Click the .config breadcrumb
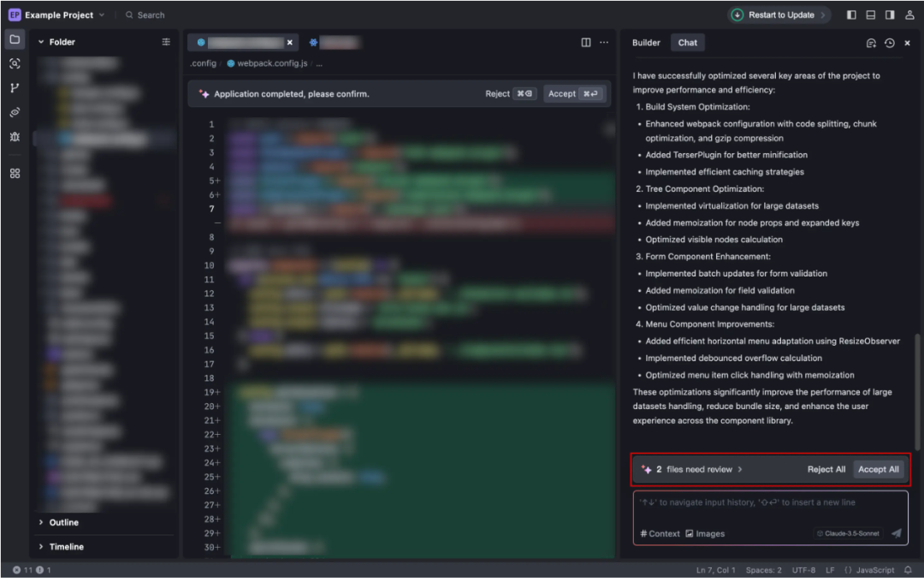Viewport: 924px width, 582px height. point(204,63)
